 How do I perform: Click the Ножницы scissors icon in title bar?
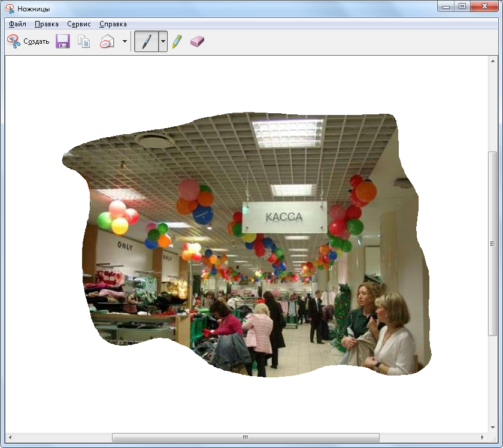coord(10,8)
